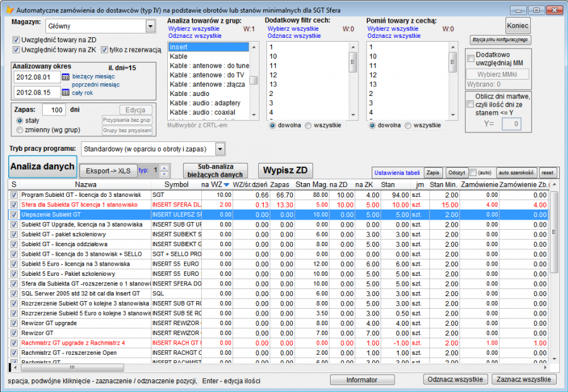This screenshot has height=392, width=568.
Task: Click the Wypisz ZD button
Action: tap(285, 170)
